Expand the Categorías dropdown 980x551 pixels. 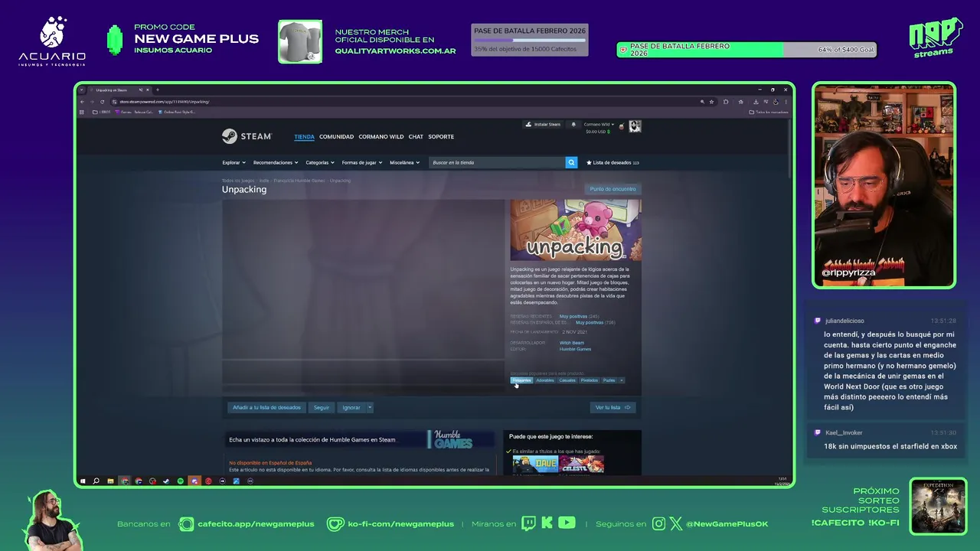click(x=319, y=162)
